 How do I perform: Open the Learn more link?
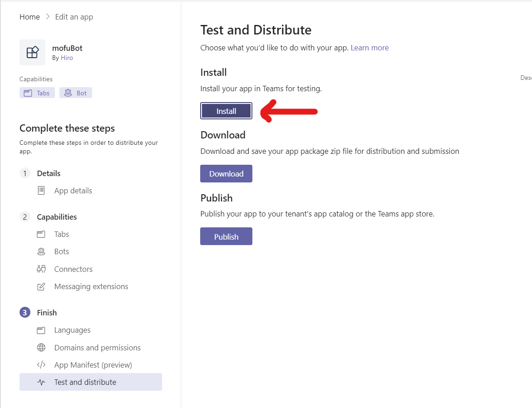(x=369, y=48)
